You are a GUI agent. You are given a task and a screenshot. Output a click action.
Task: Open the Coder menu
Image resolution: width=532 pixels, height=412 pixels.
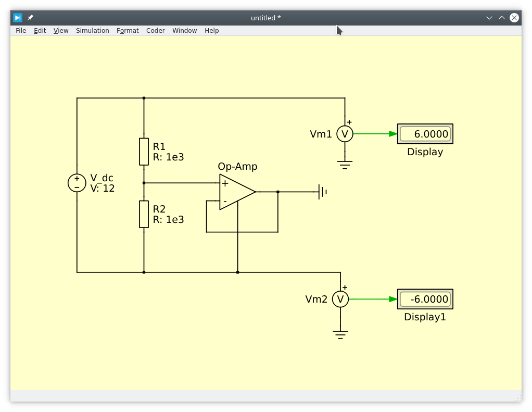[x=155, y=31]
